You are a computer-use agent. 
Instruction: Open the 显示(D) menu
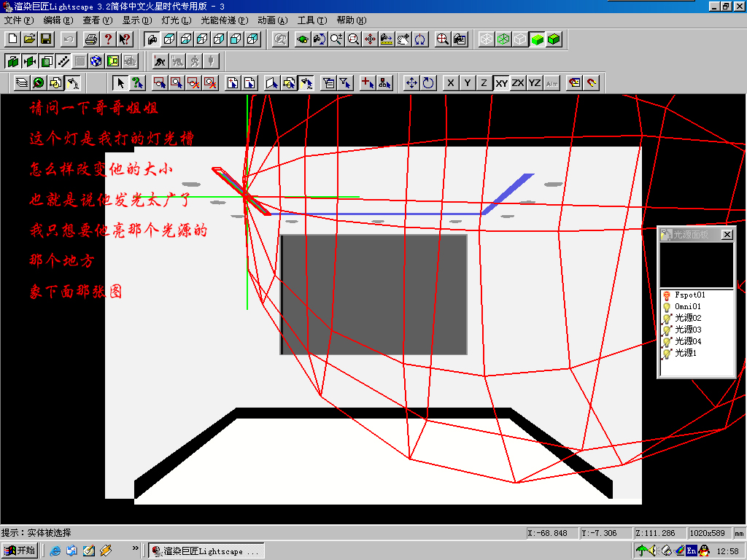[x=137, y=20]
